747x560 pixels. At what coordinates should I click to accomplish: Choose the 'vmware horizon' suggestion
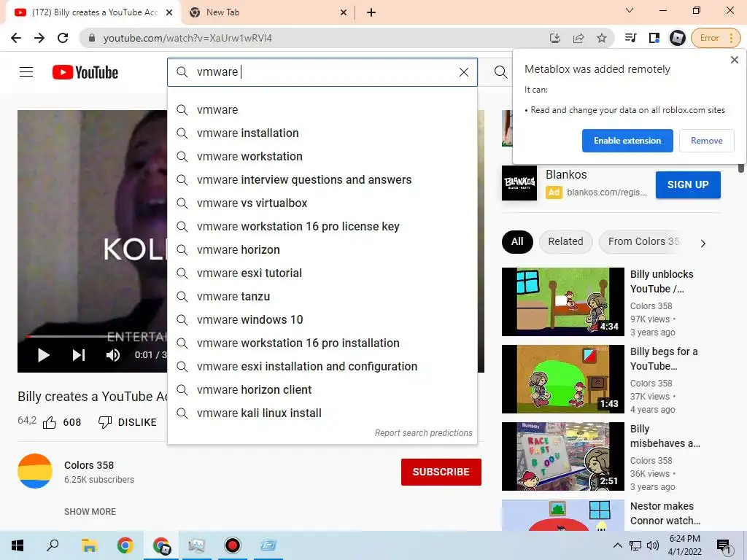coord(322,249)
